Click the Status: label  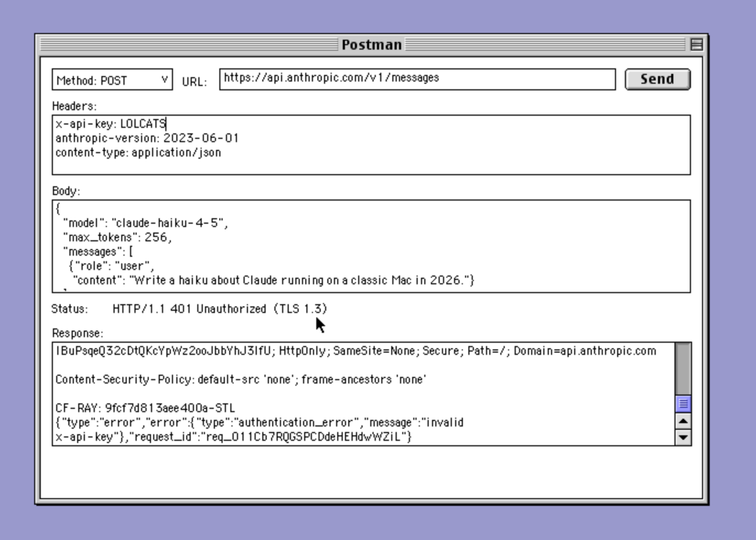[69, 309]
